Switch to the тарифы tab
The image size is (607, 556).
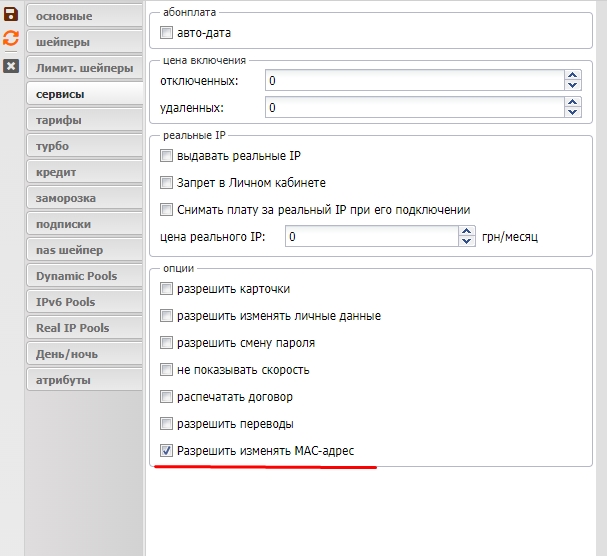[x=83, y=120]
